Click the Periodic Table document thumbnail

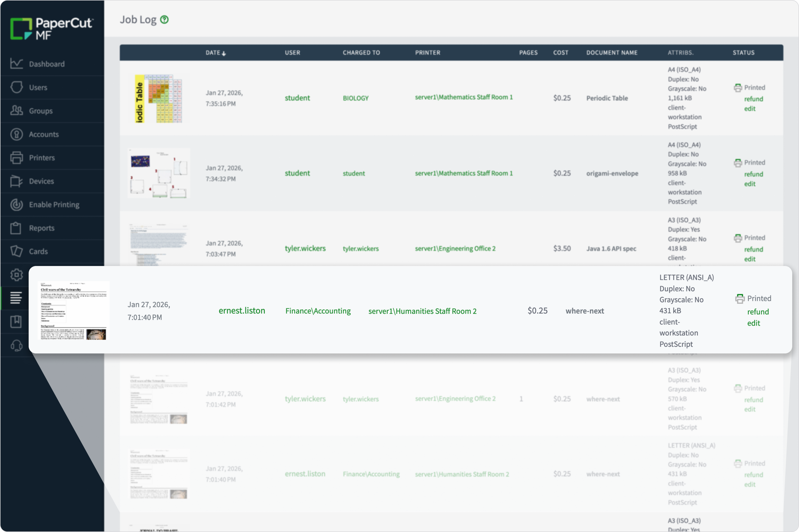click(x=158, y=99)
